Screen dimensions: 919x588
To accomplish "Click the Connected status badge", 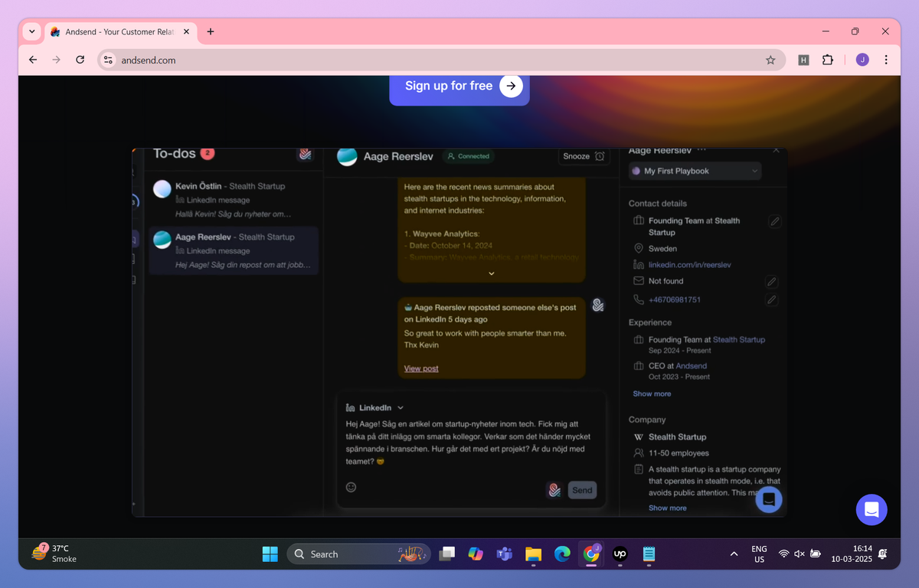I will click(468, 156).
